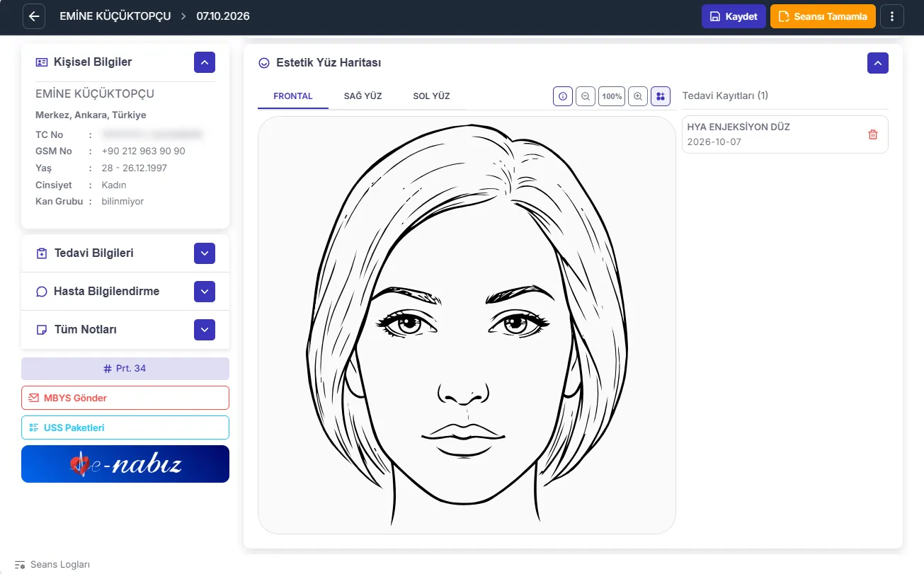The width and height of the screenshot is (924, 574).
Task: Expand the Tedavi Bilgileri section
Action: coord(205,253)
